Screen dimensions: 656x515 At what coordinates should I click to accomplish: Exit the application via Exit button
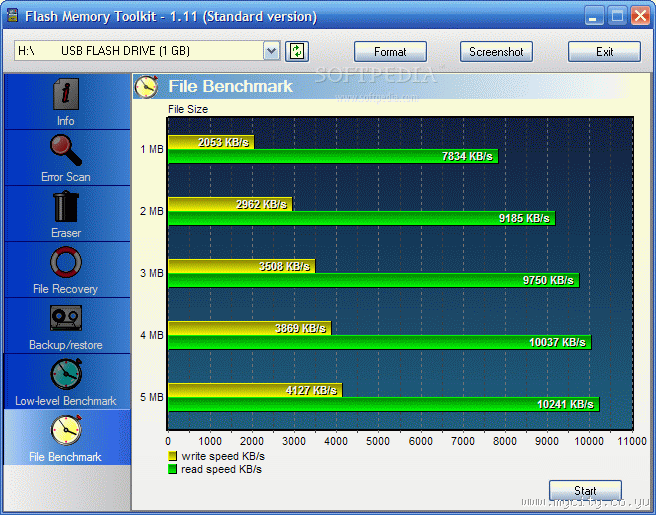point(604,52)
